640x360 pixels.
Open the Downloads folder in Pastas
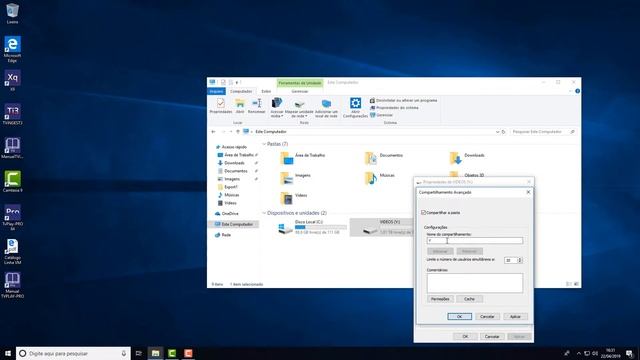click(x=467, y=158)
